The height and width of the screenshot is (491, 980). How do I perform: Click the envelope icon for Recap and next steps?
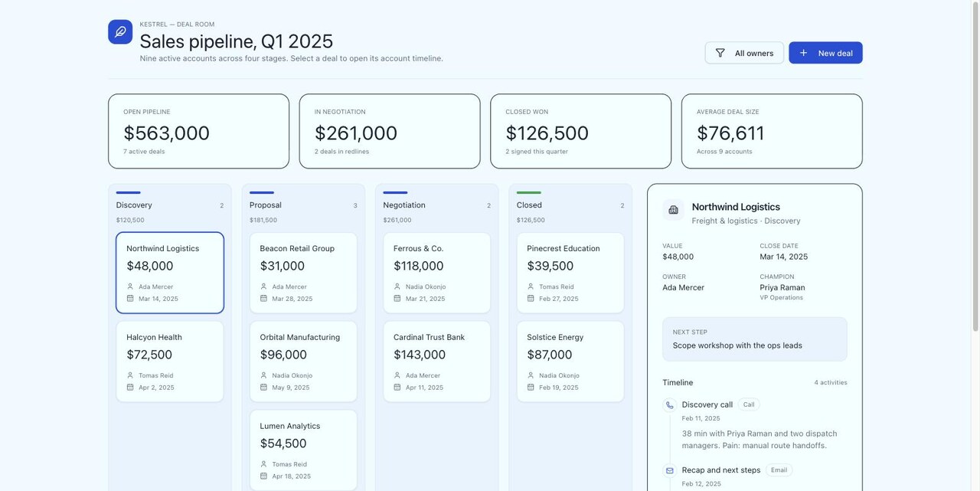[x=670, y=470]
